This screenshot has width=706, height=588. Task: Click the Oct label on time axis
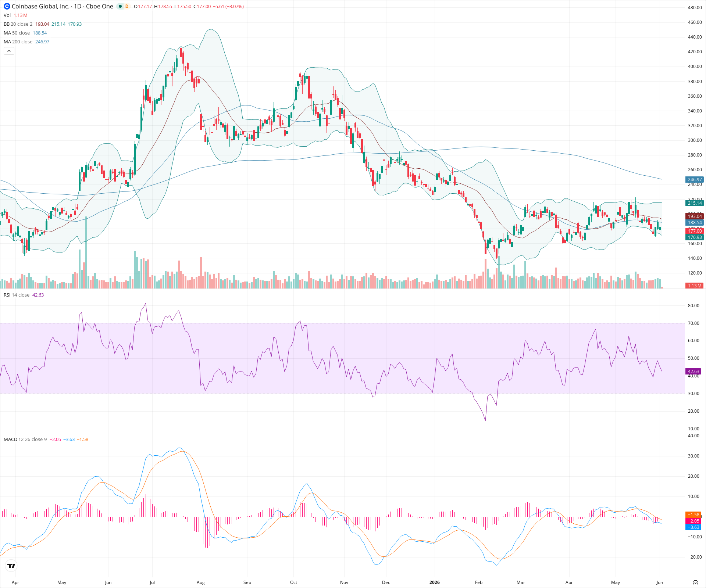[293, 582]
